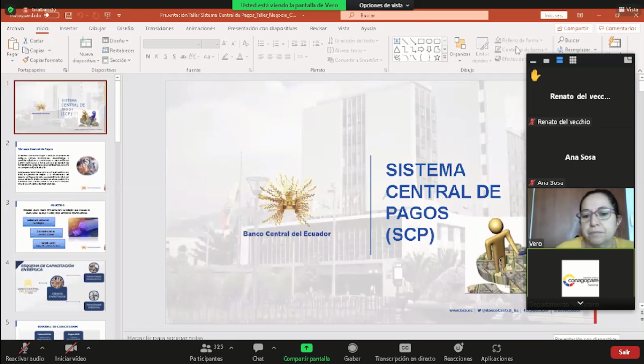This screenshot has height=364, width=644.
Task: Click the Buscar search field
Action: [414, 16]
